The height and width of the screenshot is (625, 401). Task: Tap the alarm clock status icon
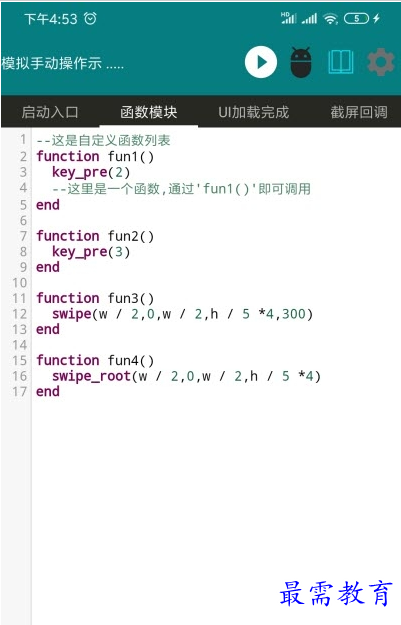90,18
